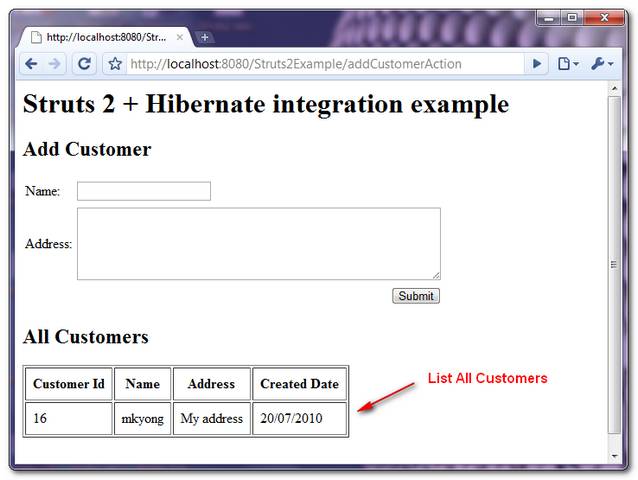Click the Customer Id column header

(x=69, y=384)
